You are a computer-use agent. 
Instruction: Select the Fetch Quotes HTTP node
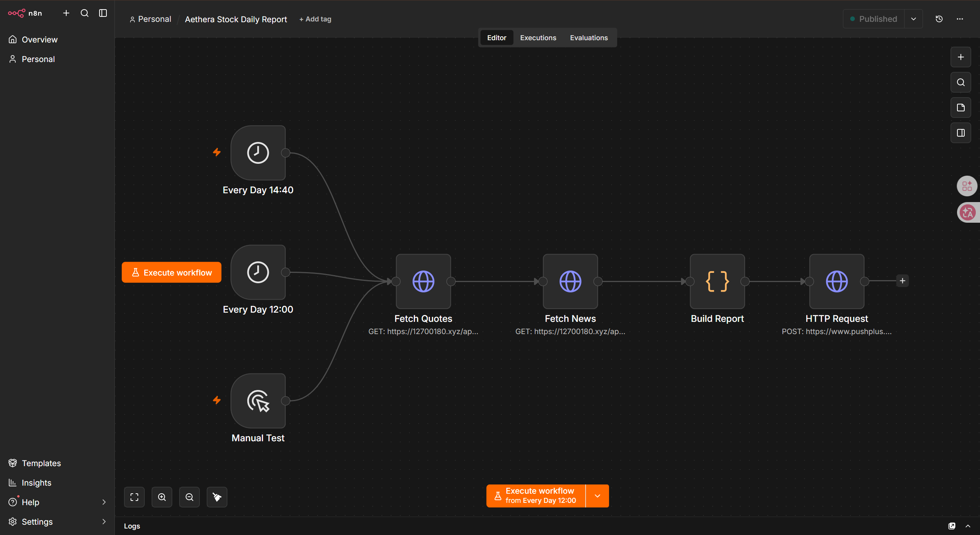click(423, 281)
